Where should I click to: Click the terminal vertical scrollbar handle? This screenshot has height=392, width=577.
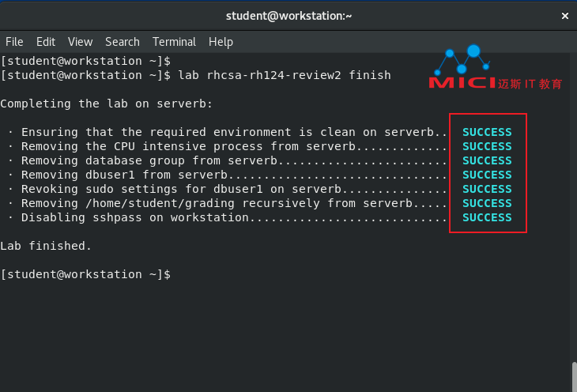[574, 377]
